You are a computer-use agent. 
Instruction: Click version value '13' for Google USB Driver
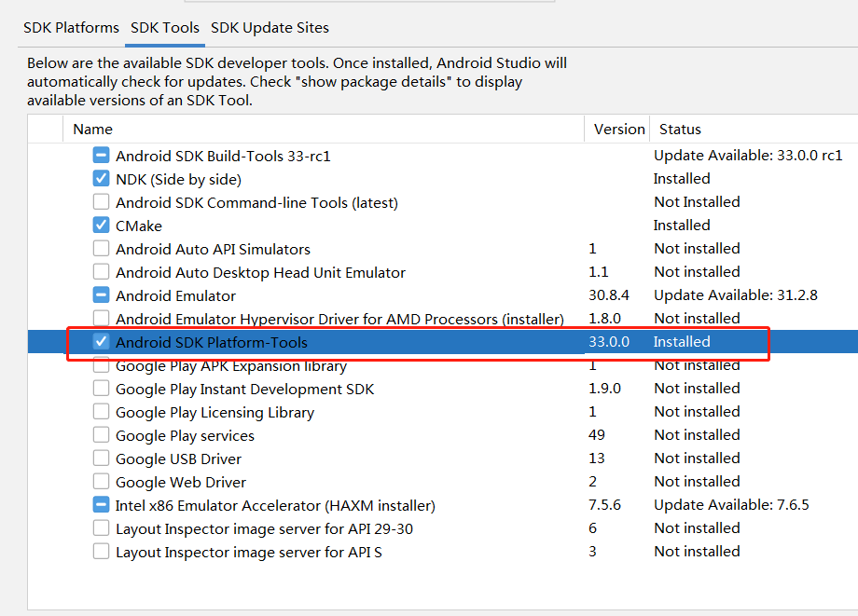tap(597, 458)
